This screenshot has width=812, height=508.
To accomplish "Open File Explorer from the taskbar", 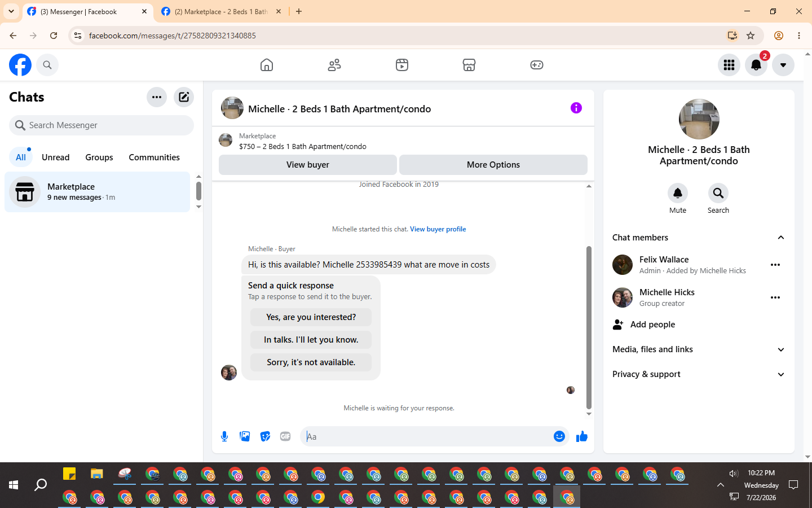I will click(x=97, y=474).
